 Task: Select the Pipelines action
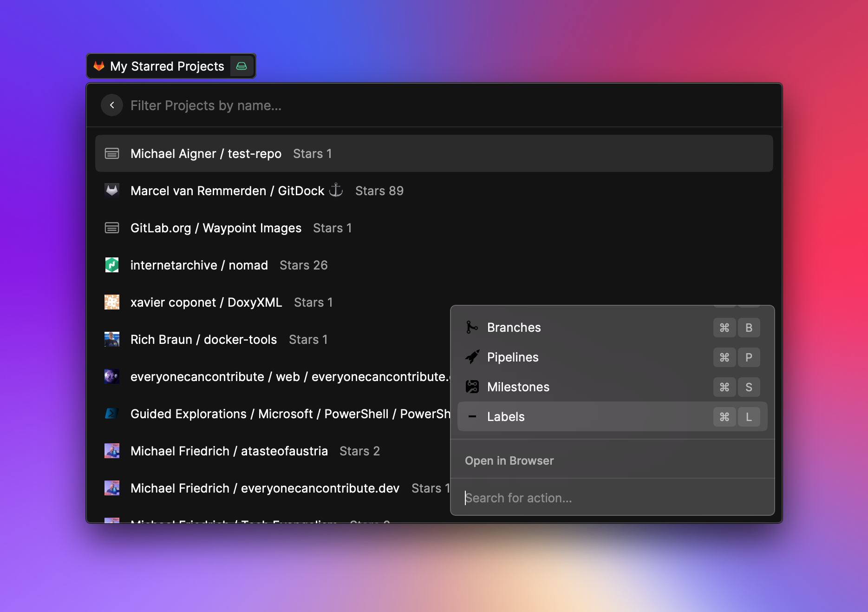612,357
